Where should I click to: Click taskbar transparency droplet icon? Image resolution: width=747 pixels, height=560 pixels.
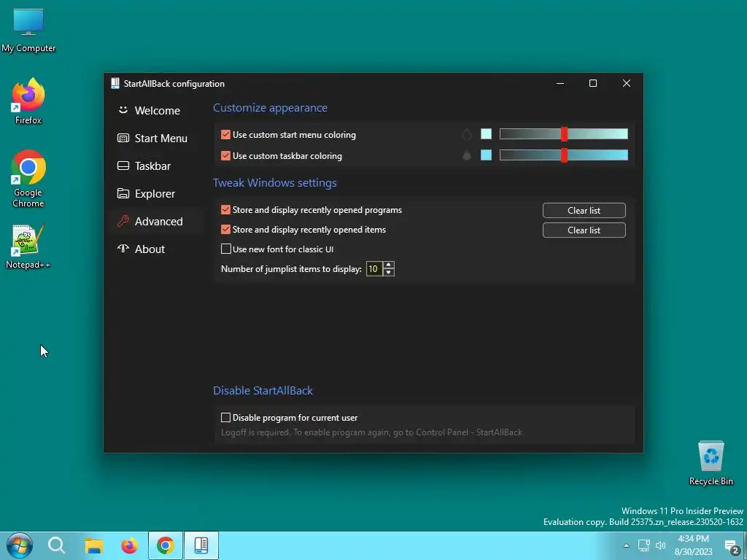coord(466,155)
